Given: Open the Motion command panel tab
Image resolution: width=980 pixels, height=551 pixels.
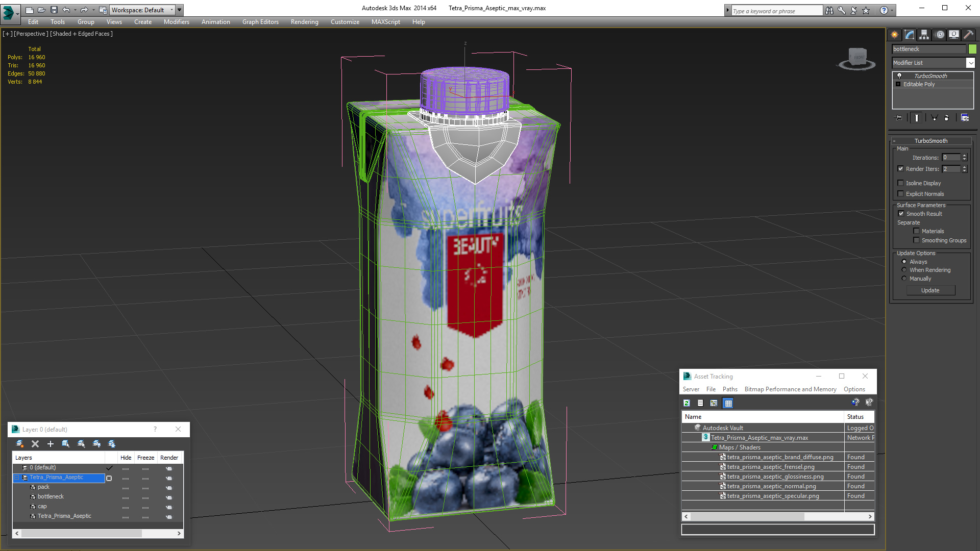Looking at the screenshot, I should coord(940,35).
